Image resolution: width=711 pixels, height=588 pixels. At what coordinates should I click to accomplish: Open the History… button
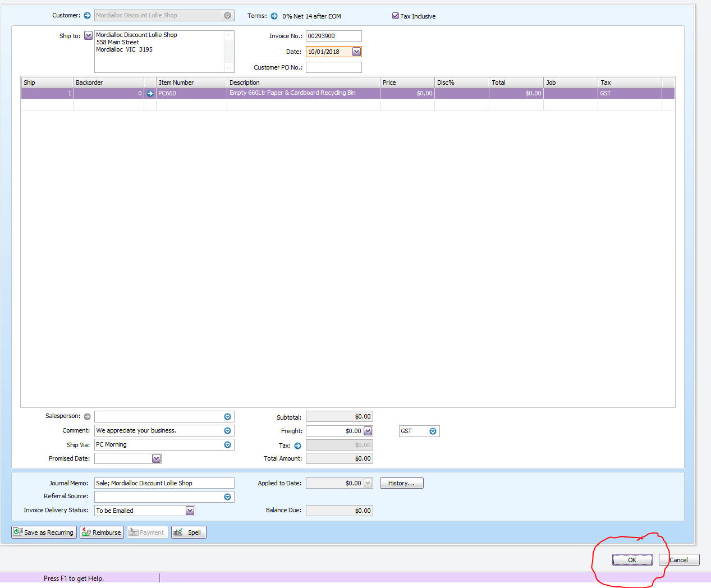click(402, 483)
